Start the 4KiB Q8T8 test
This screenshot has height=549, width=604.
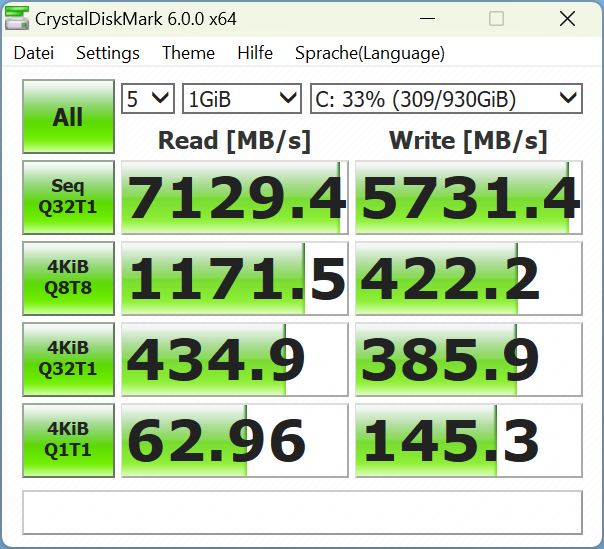(x=69, y=278)
